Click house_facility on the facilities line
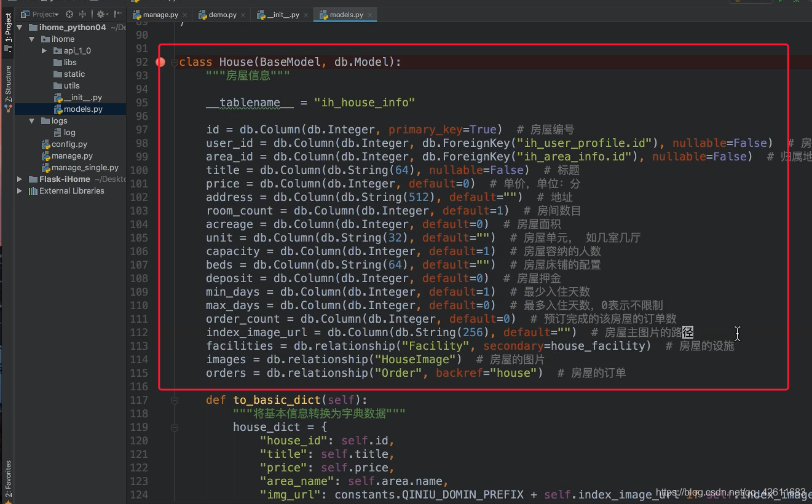812x504 pixels. point(597,346)
